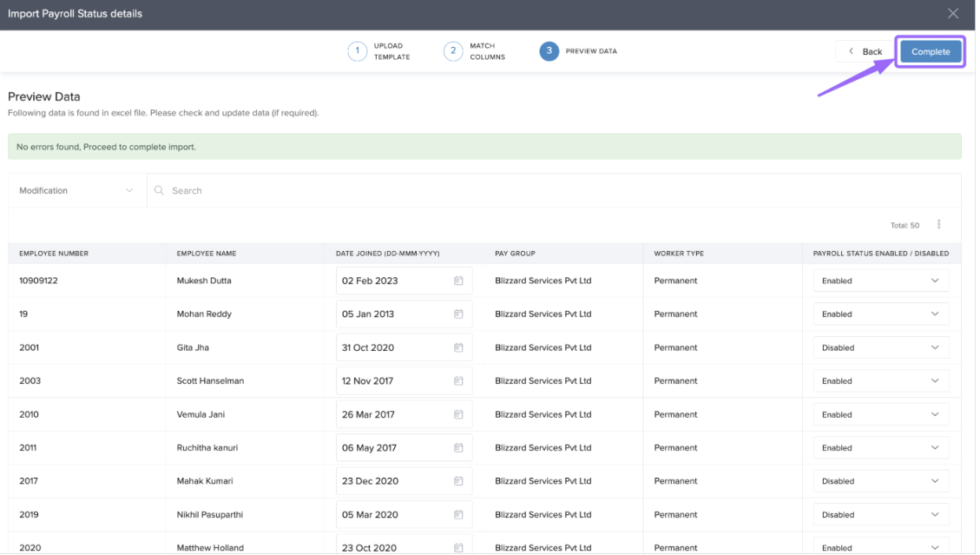The image size is (980, 555).
Task: Open calendar icon for Mohan Reddy's date
Action: [458, 314]
